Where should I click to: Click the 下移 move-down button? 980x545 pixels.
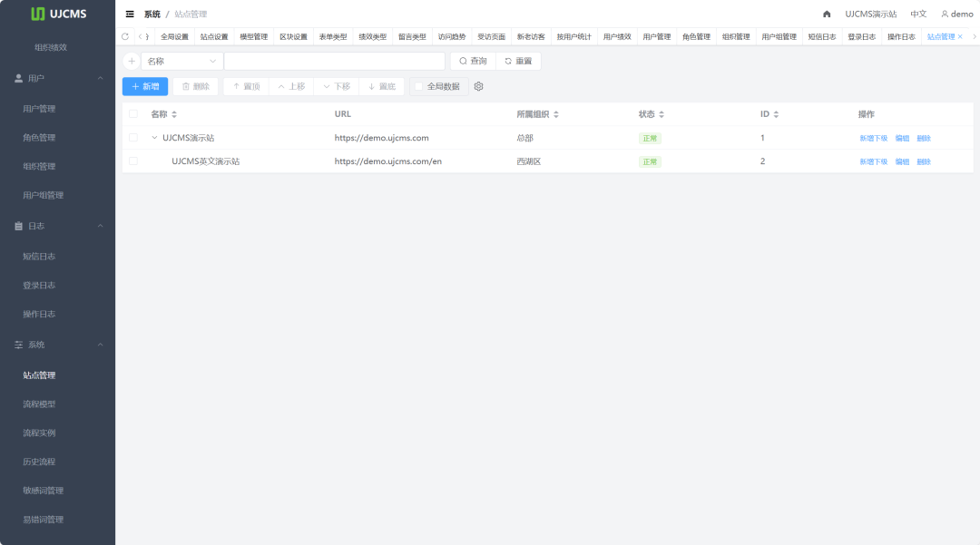pyautogui.click(x=337, y=87)
